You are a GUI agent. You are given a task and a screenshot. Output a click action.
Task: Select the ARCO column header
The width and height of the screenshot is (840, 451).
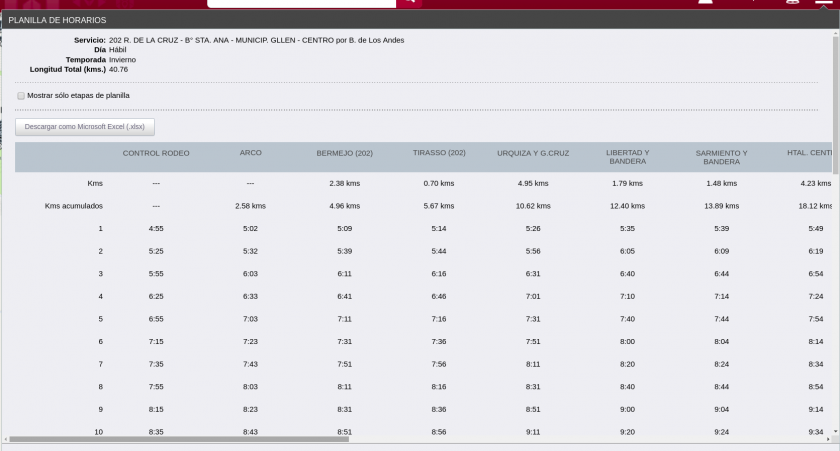(x=251, y=153)
